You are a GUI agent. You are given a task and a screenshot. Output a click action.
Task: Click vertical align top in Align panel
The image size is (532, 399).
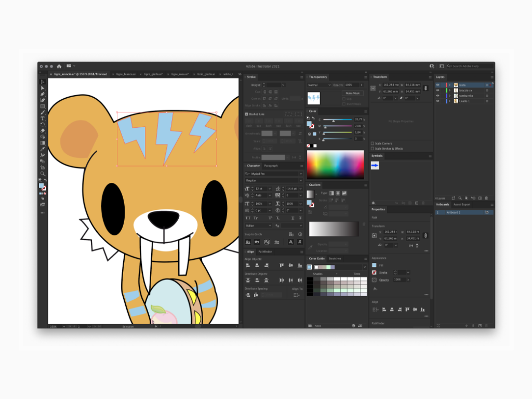(x=281, y=265)
